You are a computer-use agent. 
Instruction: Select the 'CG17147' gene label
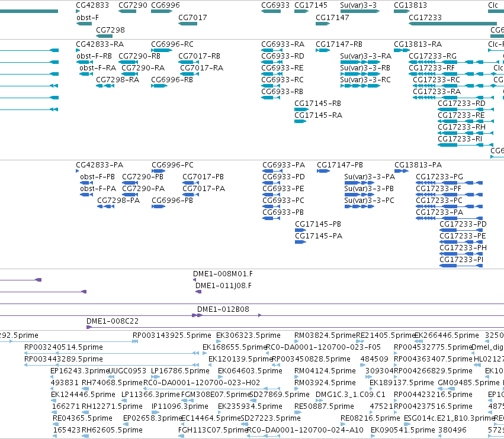pos(332,18)
